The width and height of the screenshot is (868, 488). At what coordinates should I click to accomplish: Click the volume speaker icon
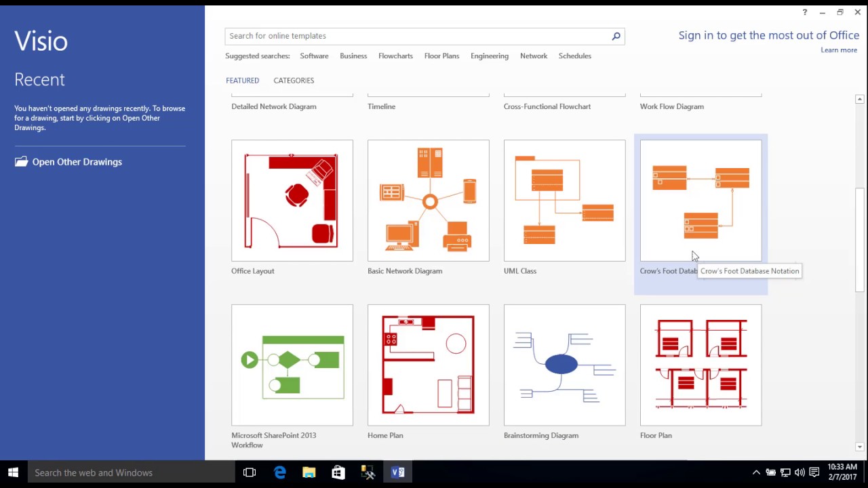(800, 472)
